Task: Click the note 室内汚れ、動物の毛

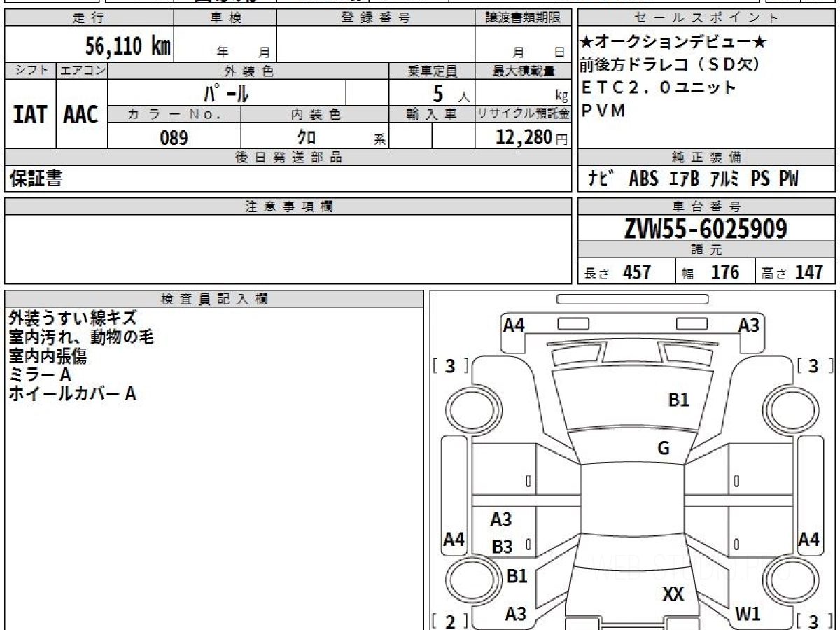Action: click(x=81, y=337)
